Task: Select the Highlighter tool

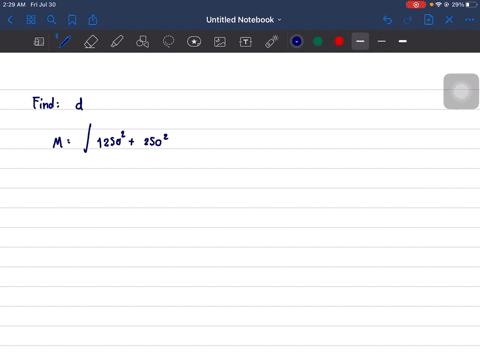Action: 117,42
